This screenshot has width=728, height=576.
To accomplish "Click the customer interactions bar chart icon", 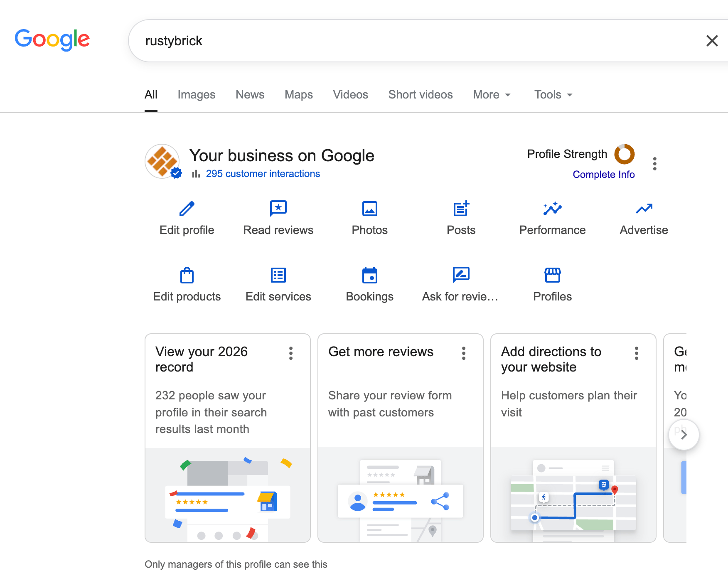I will [196, 174].
